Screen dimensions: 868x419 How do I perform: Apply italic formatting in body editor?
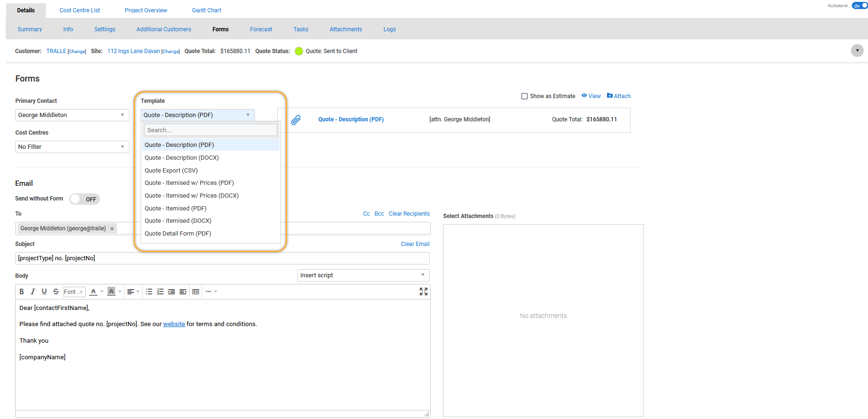33,291
